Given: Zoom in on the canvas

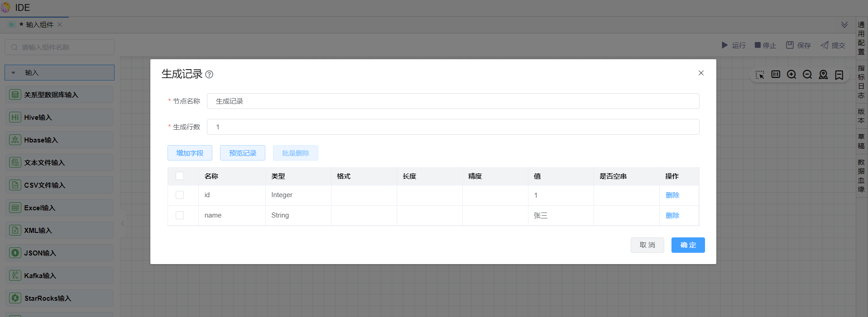Looking at the screenshot, I should (x=791, y=75).
